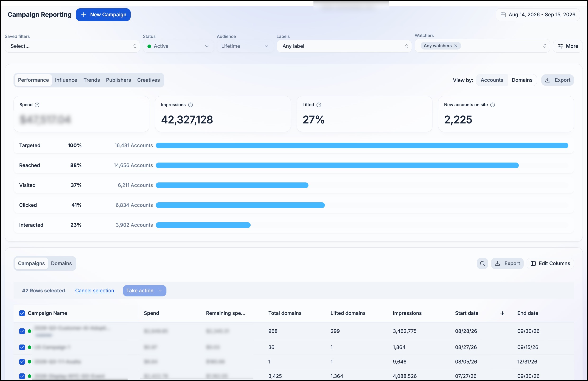Click New Campaign button

[103, 15]
